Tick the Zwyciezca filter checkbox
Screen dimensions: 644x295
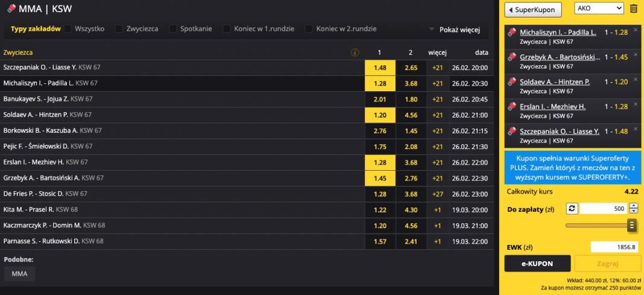(119, 29)
